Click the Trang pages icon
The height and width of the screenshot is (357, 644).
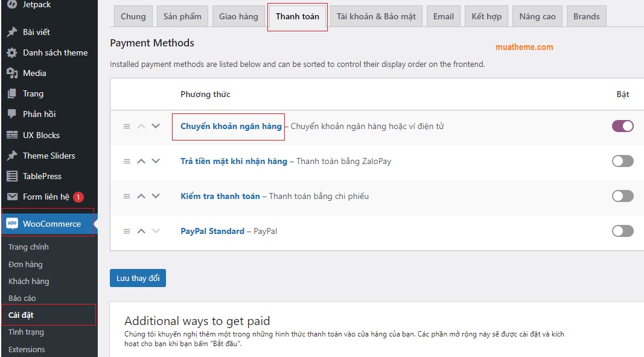click(x=12, y=93)
